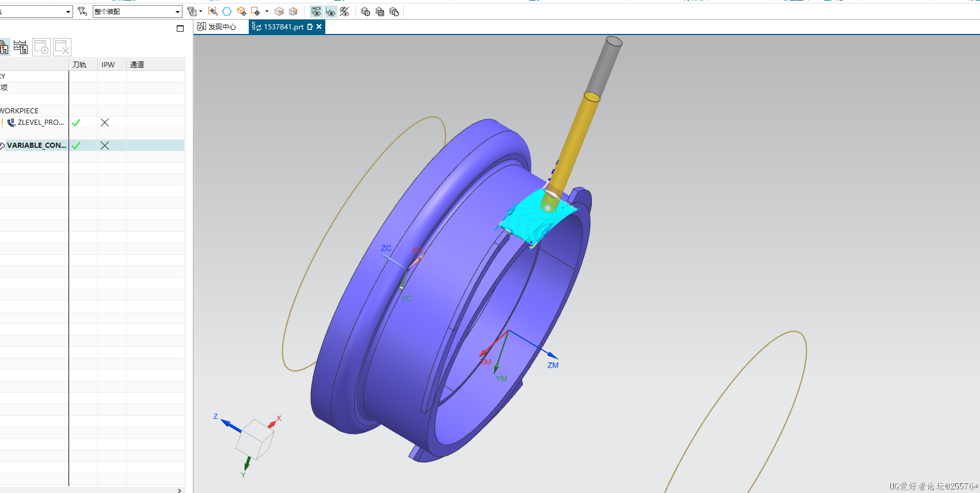Switch to the 发现中心 tab
The width and height of the screenshot is (980, 493).
(x=217, y=27)
